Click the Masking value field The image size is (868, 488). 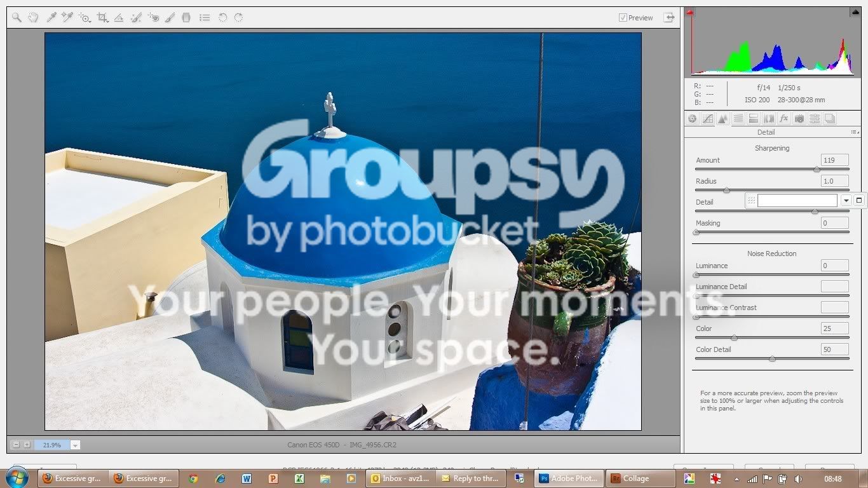pyautogui.click(x=834, y=223)
